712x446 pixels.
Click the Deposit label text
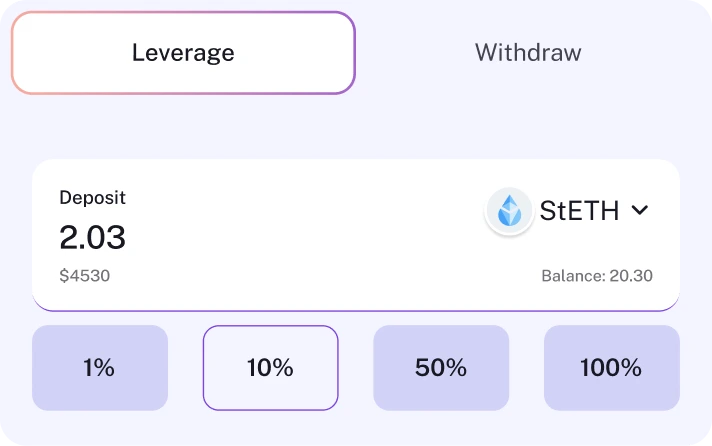[93, 197]
